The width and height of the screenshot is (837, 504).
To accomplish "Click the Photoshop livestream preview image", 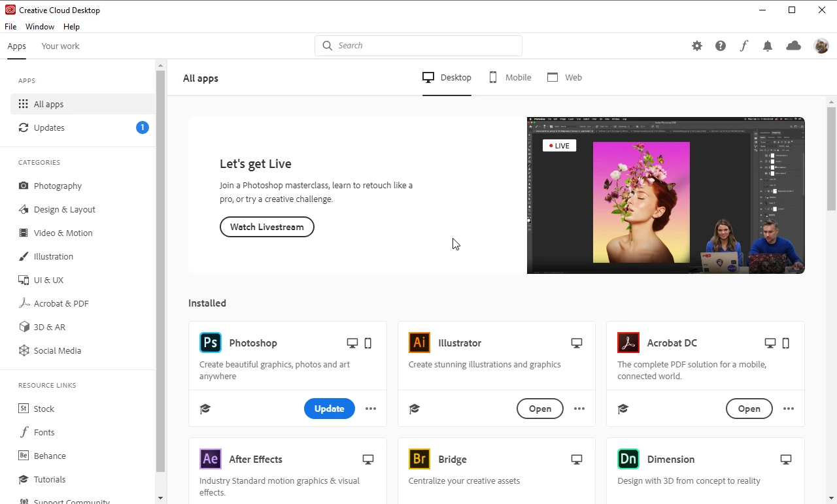I will point(666,195).
